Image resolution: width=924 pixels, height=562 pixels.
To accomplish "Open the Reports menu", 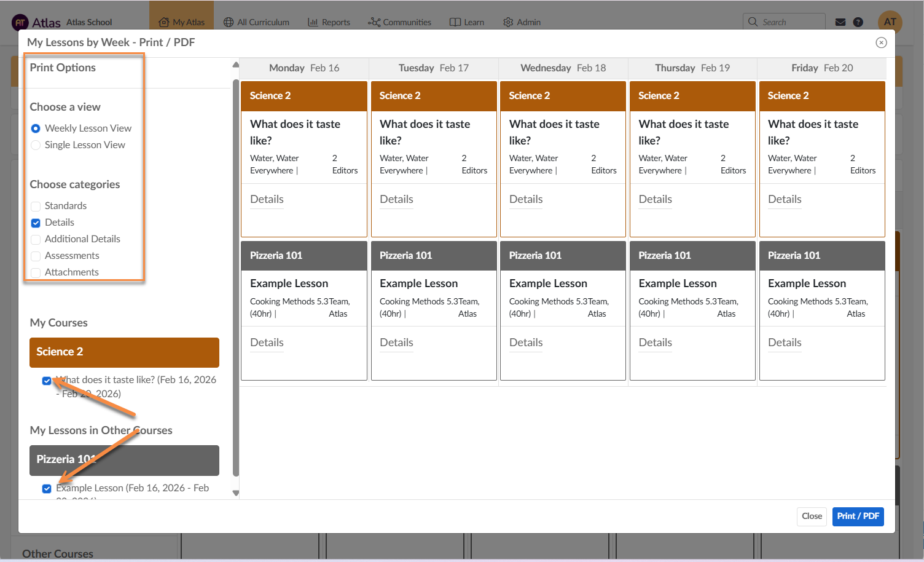I will tap(329, 22).
